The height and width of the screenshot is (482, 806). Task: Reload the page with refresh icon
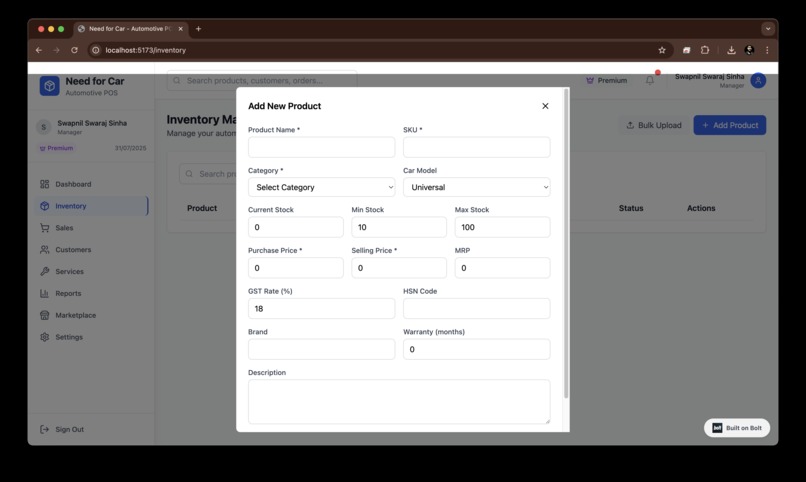75,50
